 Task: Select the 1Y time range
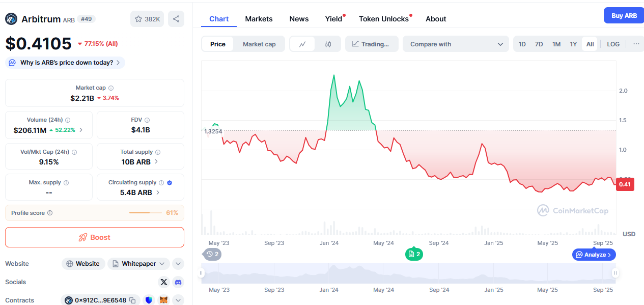[573, 44]
